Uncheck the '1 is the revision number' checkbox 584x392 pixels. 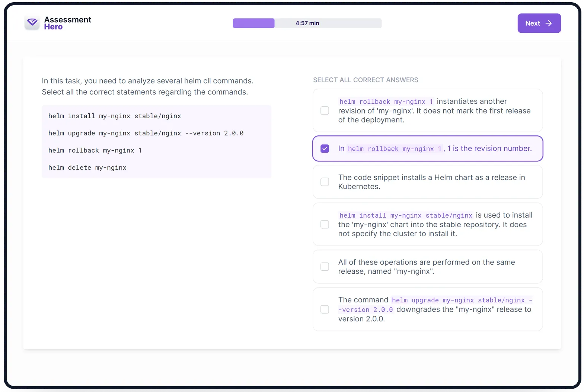point(325,148)
